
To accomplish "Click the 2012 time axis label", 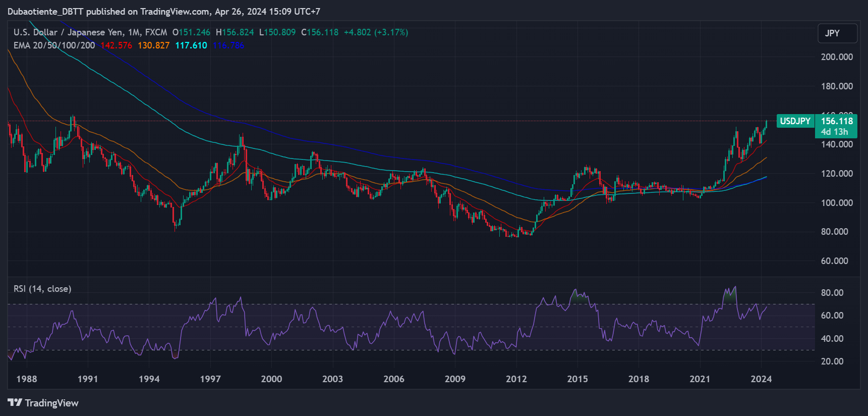I will point(516,379).
